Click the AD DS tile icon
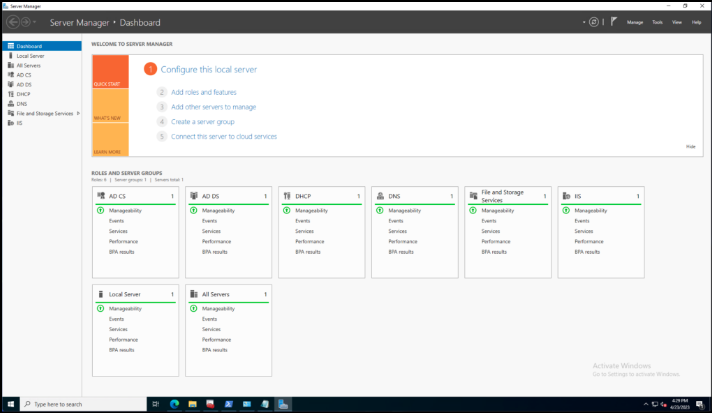Image resolution: width=712 pixels, height=413 pixels. point(194,196)
